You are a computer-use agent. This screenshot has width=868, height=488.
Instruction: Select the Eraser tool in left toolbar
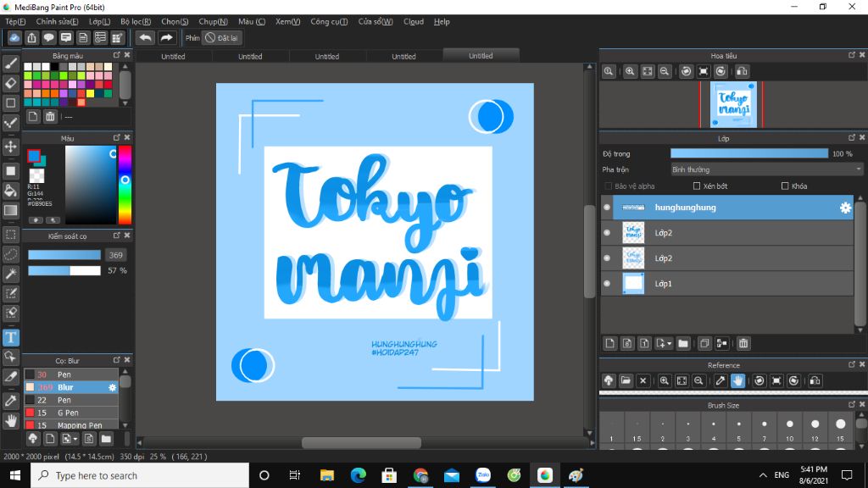pos(11,83)
